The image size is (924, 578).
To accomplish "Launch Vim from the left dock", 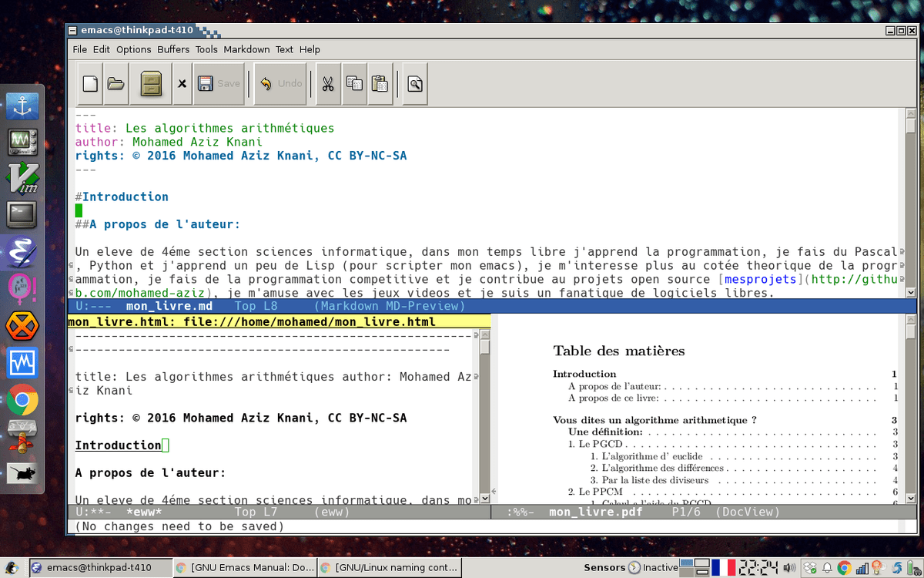I will point(22,177).
